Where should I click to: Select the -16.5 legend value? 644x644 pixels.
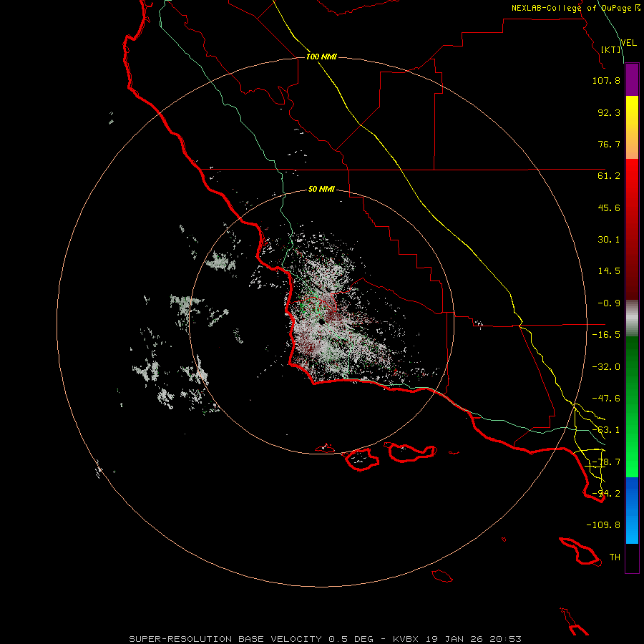[x=606, y=335]
